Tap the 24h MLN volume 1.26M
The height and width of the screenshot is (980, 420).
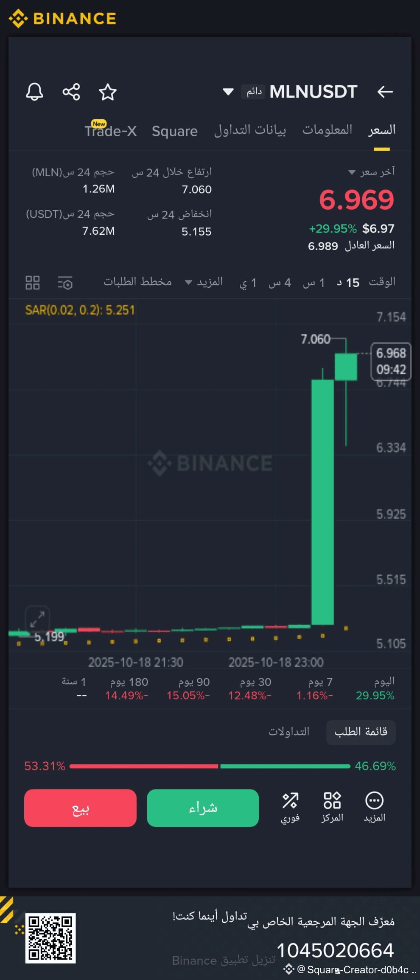click(x=98, y=189)
